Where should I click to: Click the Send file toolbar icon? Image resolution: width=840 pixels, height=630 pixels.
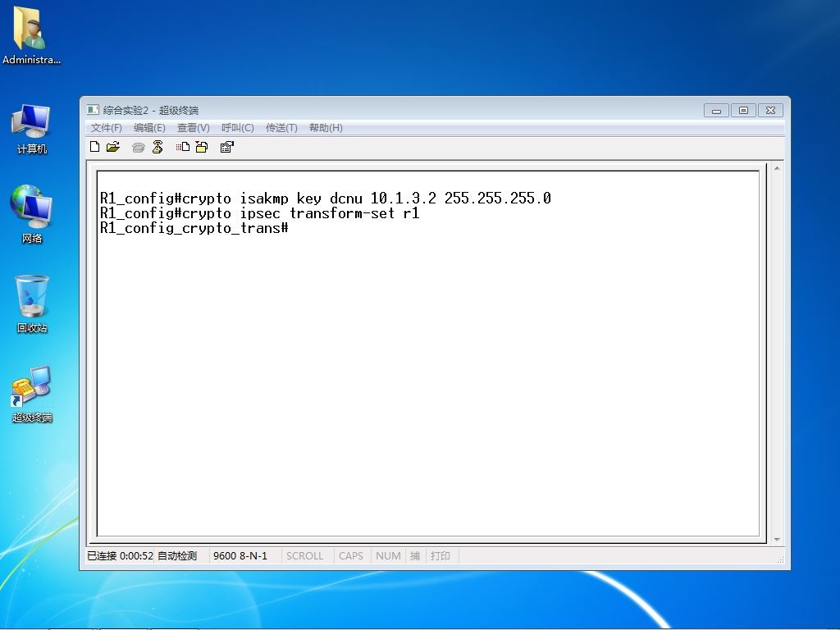pos(183,147)
